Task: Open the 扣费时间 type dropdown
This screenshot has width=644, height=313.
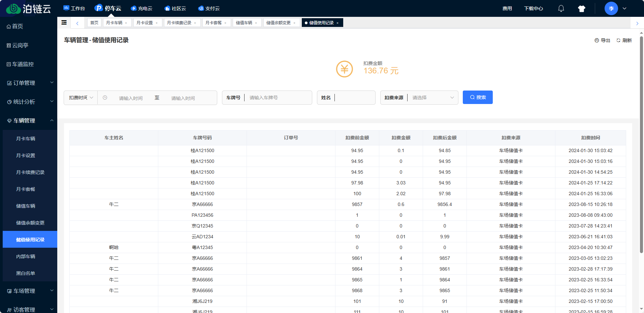Action: [81, 98]
